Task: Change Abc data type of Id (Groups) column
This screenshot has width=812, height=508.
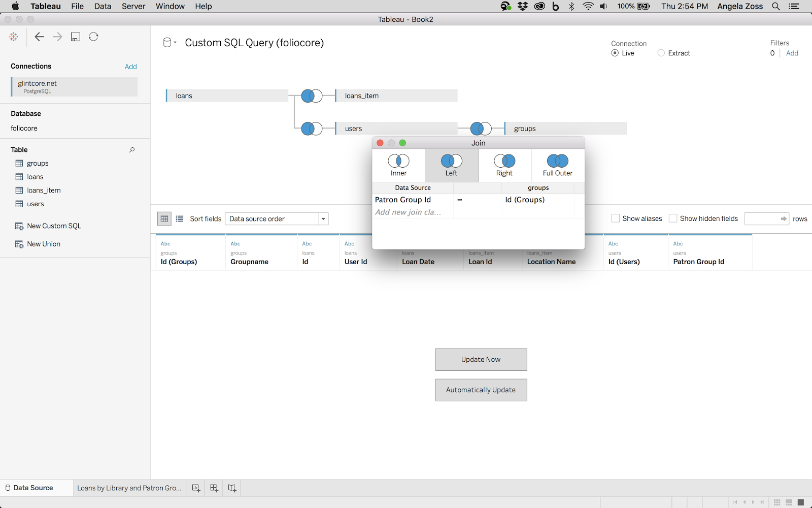Action: tap(165, 244)
